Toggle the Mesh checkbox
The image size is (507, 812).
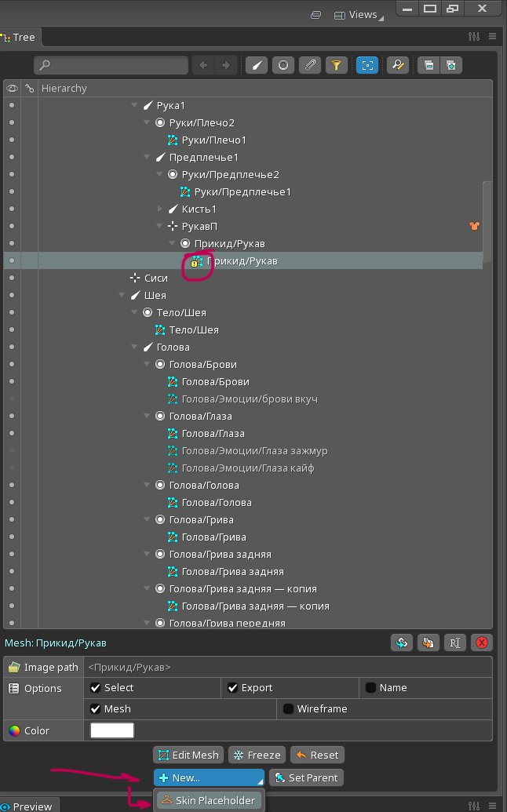coord(95,709)
